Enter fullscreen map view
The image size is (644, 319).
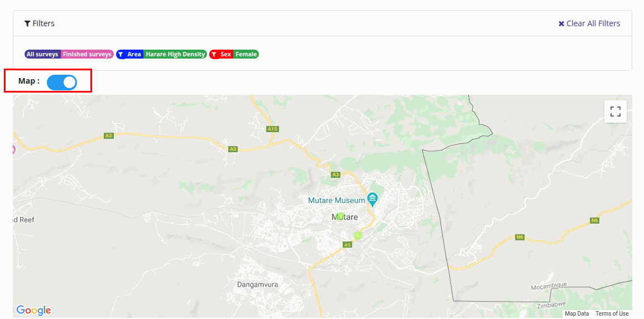tap(615, 112)
